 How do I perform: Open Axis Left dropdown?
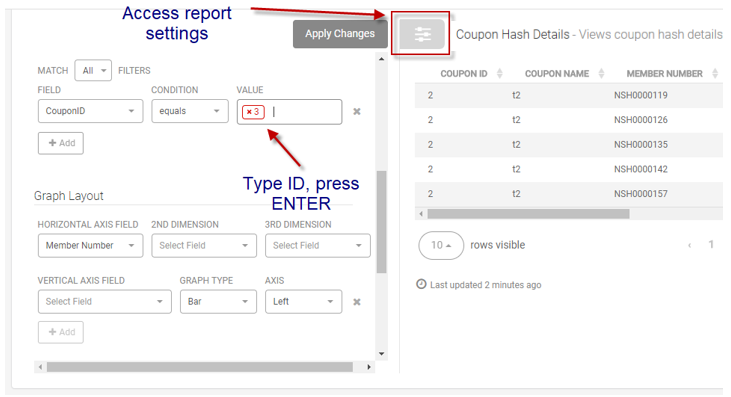(x=303, y=301)
